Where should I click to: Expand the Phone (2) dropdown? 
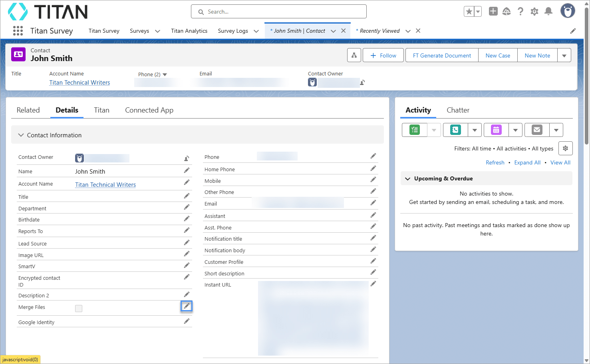point(165,75)
